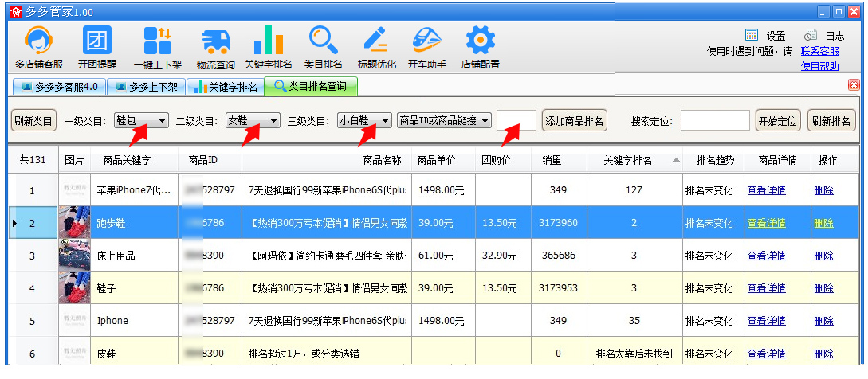Select group price cell 32.90元
The image size is (868, 379).
503,256
